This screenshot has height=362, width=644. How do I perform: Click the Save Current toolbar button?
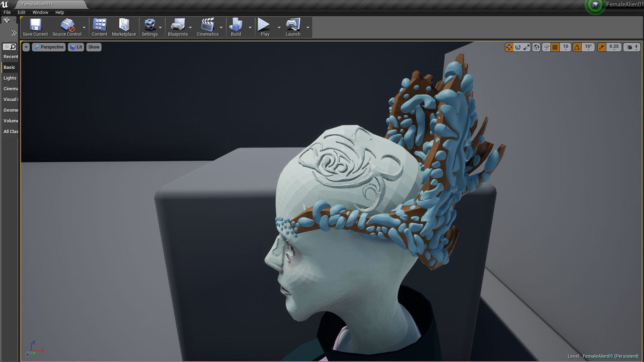point(35,27)
